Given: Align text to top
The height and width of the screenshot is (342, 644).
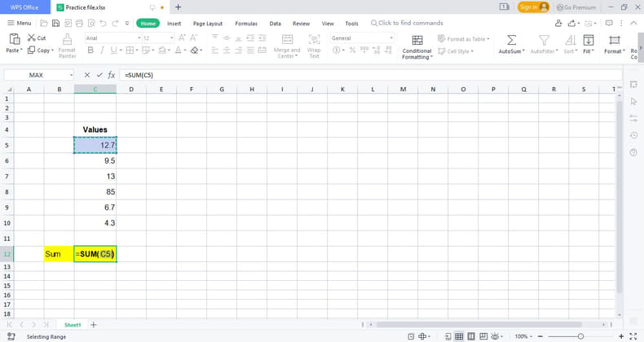Looking at the screenshot, I should click(x=215, y=37).
